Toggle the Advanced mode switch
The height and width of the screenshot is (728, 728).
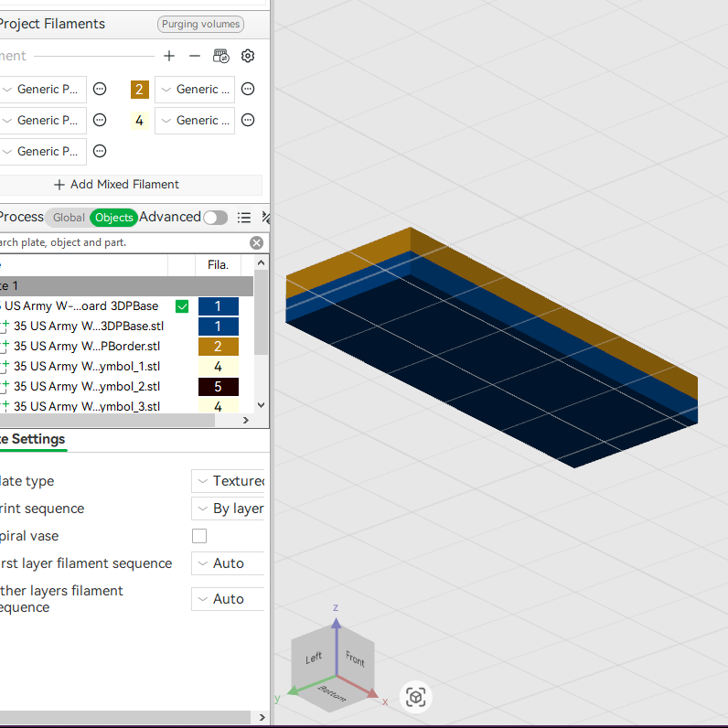pyautogui.click(x=216, y=218)
